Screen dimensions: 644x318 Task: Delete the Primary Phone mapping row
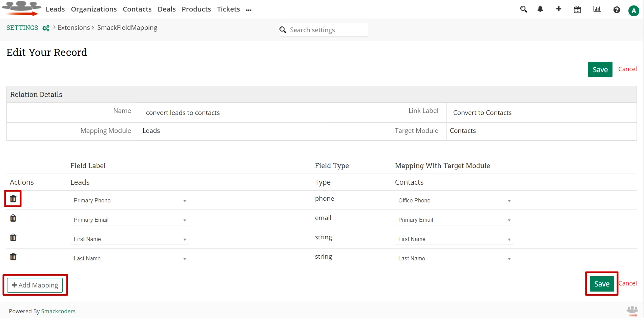[13, 199]
